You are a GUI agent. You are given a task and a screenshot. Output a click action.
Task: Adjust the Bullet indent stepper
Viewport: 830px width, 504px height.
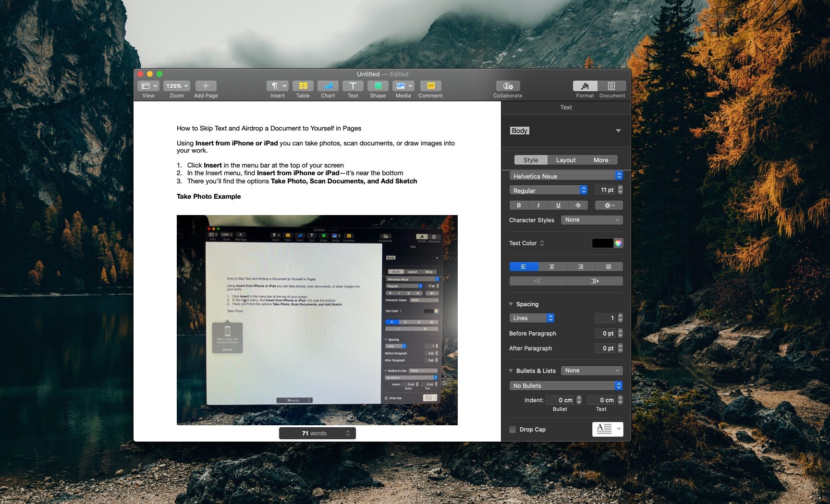[x=579, y=400]
